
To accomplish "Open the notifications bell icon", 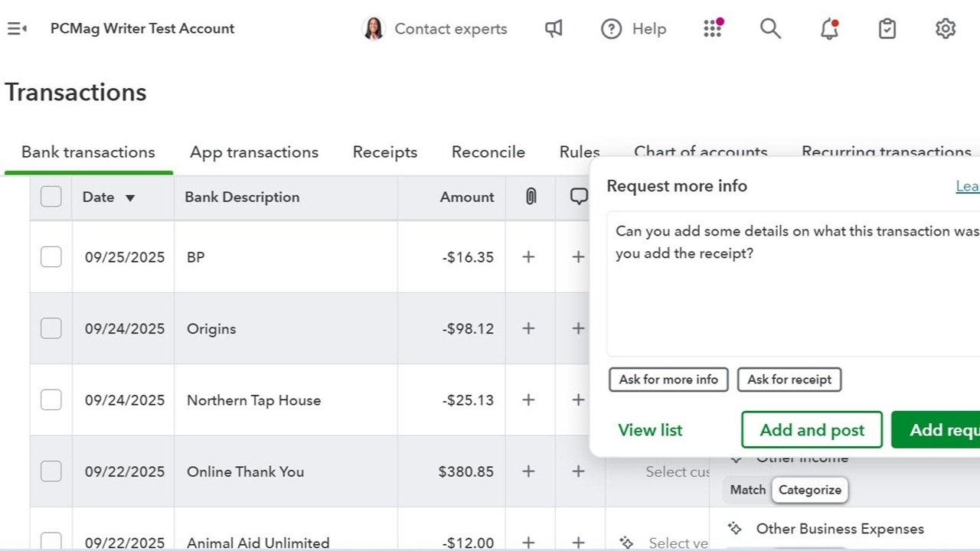I will 829,29.
